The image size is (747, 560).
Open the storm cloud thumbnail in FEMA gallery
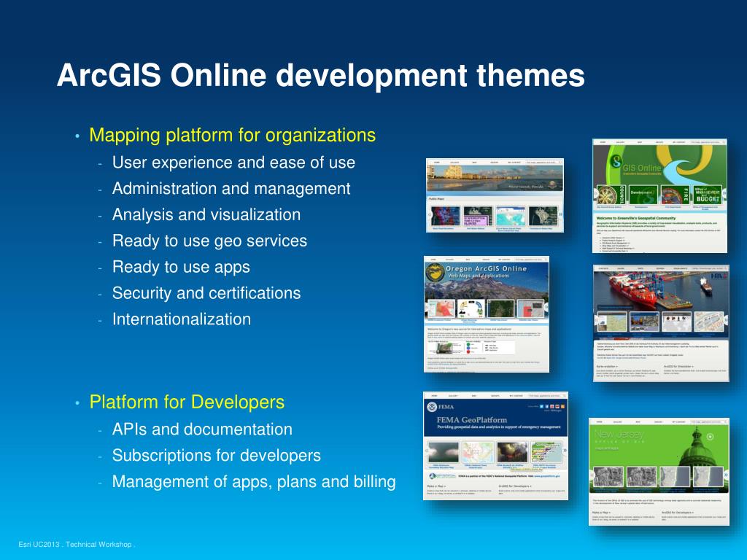pyautogui.click(x=443, y=452)
